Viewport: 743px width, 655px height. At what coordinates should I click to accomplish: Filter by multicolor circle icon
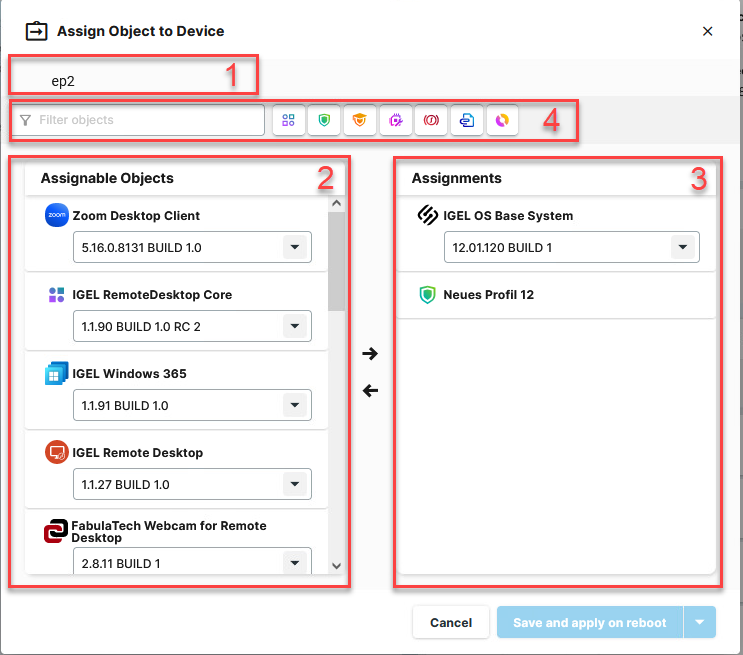(x=502, y=120)
